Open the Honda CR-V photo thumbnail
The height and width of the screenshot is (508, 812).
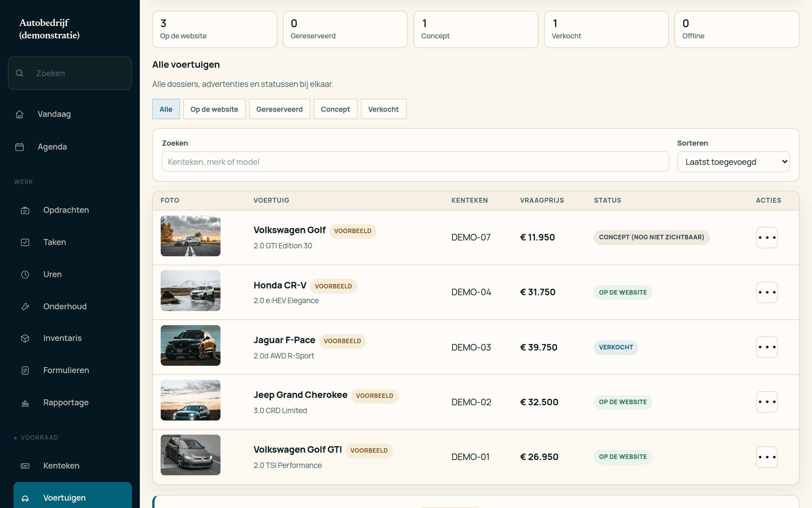[191, 291]
